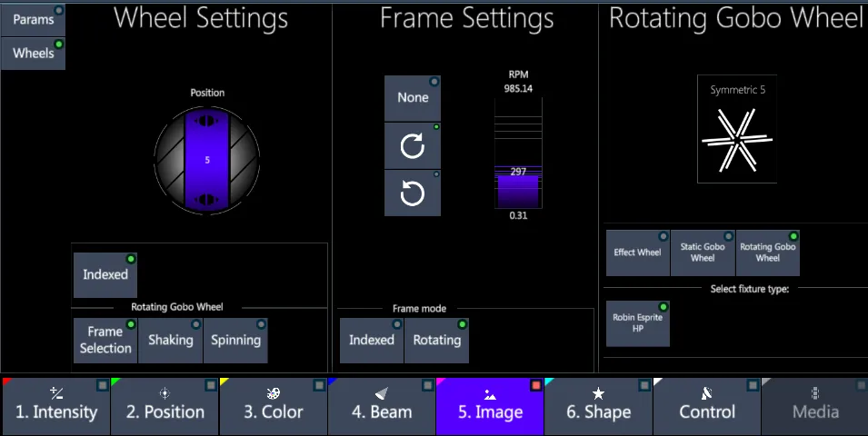Select the Rotating Gobo Wheel button
This screenshot has height=436, width=868.
(768, 253)
